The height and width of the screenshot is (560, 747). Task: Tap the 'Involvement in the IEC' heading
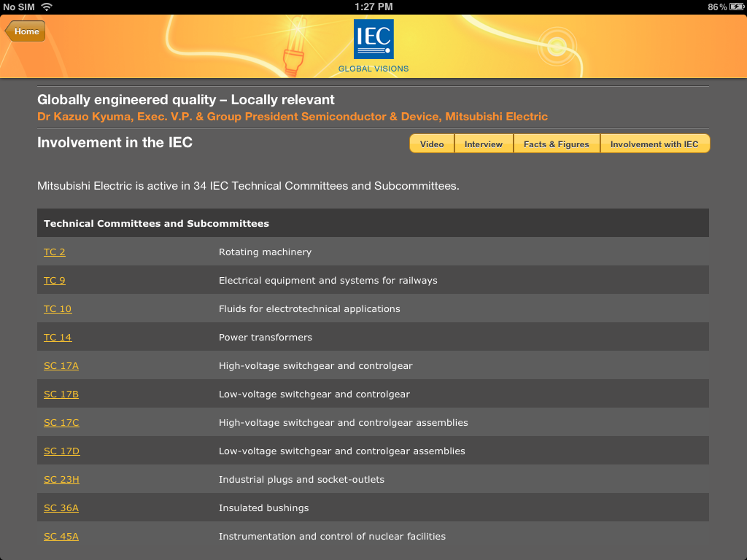115,142
